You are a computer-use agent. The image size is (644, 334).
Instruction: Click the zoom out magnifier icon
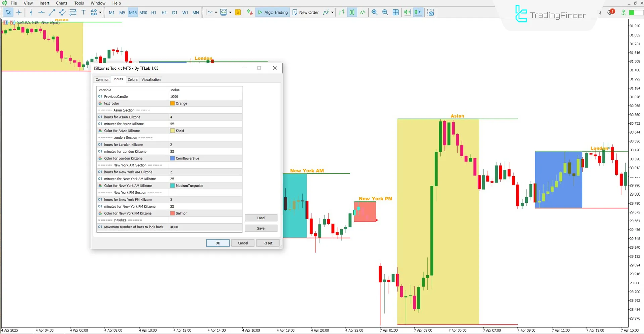(x=385, y=12)
